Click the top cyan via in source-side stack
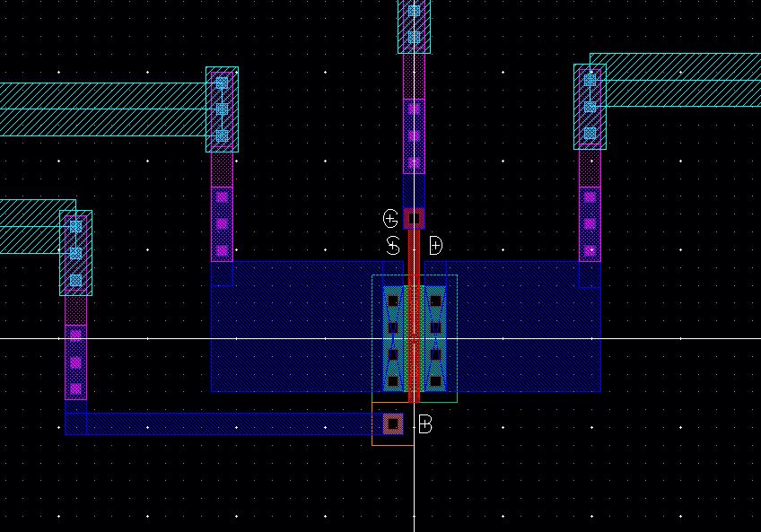Viewport: 761px width, 532px height. pos(222,83)
